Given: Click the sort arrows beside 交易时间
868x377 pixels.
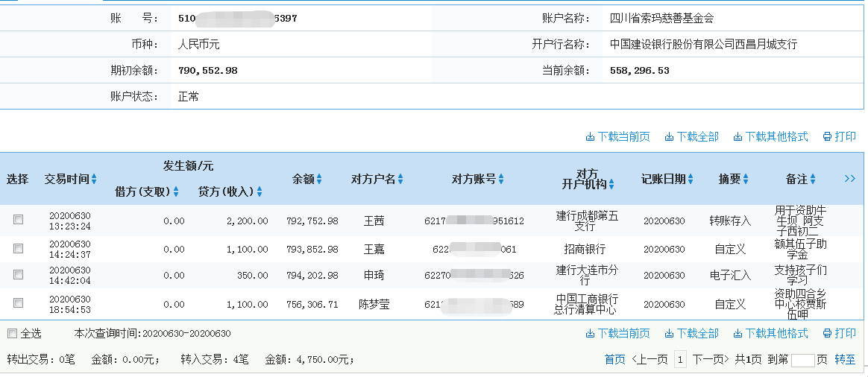Looking at the screenshot, I should pos(94,180).
